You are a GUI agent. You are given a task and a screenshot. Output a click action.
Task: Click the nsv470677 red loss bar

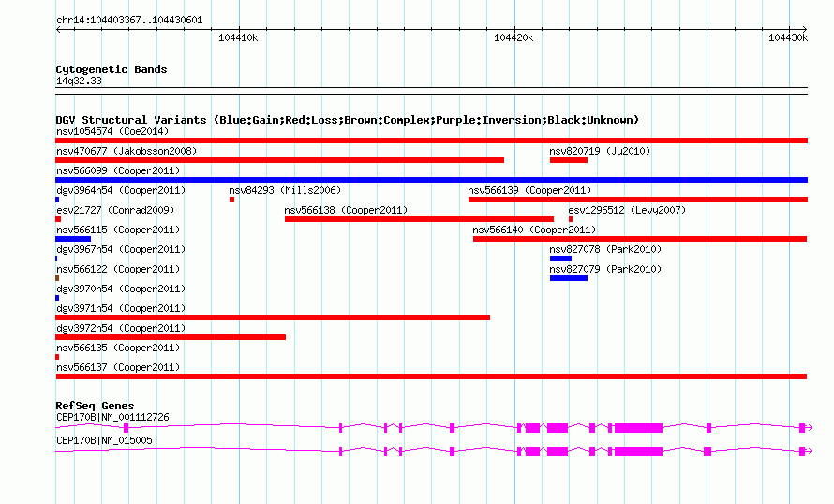280,160
